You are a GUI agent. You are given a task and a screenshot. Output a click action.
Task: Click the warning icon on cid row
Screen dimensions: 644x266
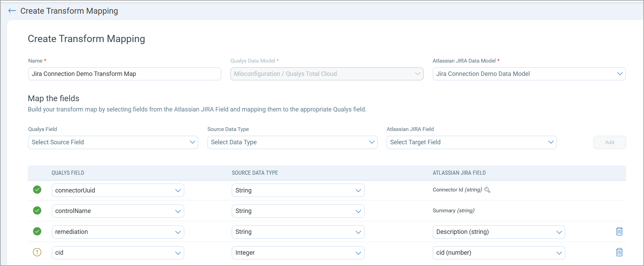coord(37,252)
